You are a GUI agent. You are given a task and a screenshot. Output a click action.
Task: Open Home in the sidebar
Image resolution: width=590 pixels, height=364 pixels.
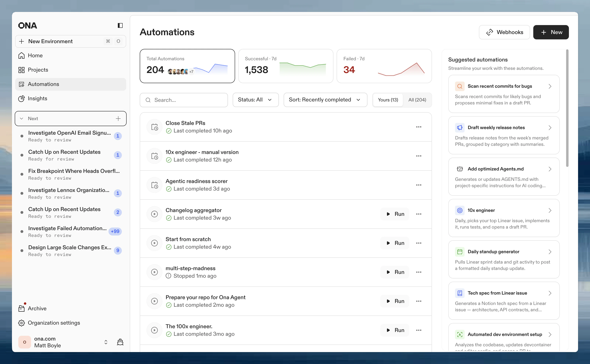point(35,55)
